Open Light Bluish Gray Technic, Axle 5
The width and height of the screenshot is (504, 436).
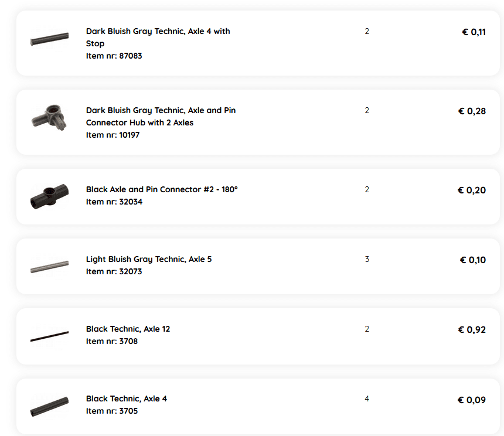pos(149,259)
